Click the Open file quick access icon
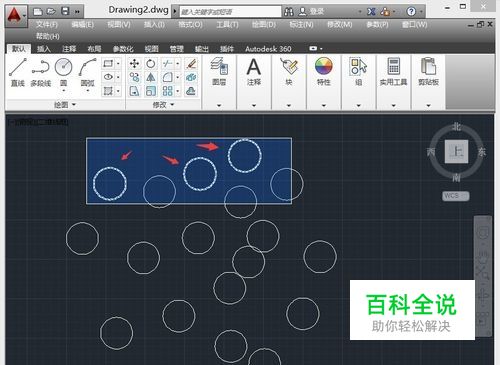The width and height of the screenshot is (500, 365). [51, 12]
